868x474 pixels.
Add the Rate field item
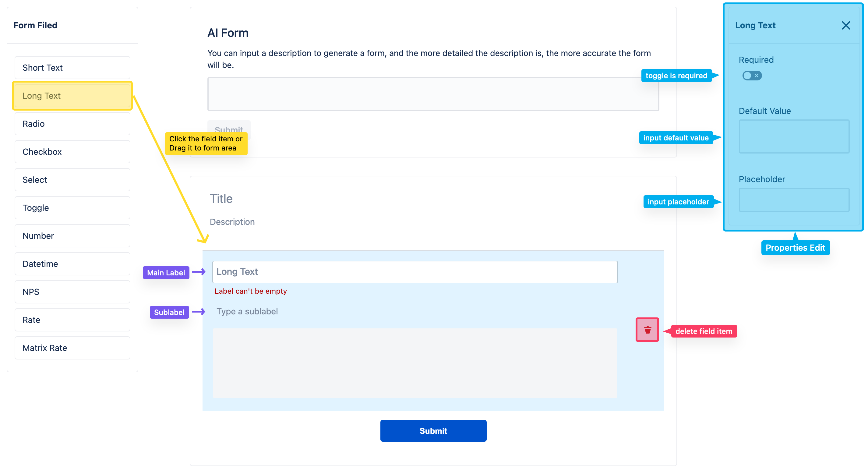72,320
